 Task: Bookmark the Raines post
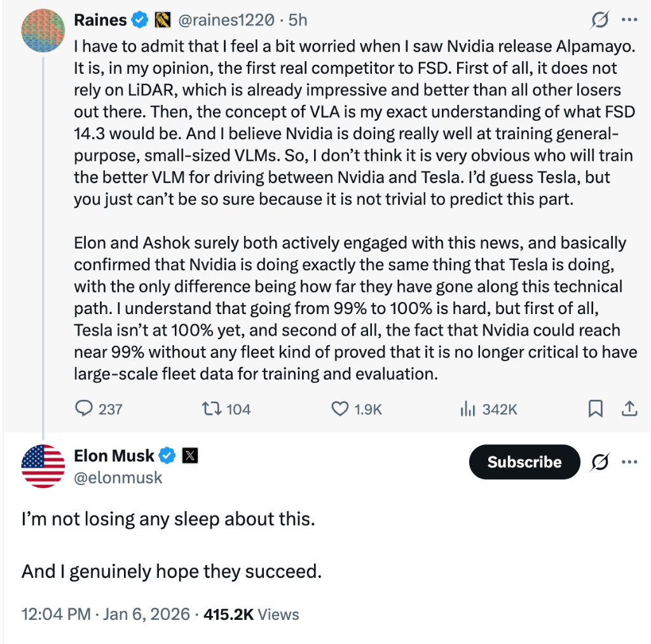pyautogui.click(x=596, y=409)
